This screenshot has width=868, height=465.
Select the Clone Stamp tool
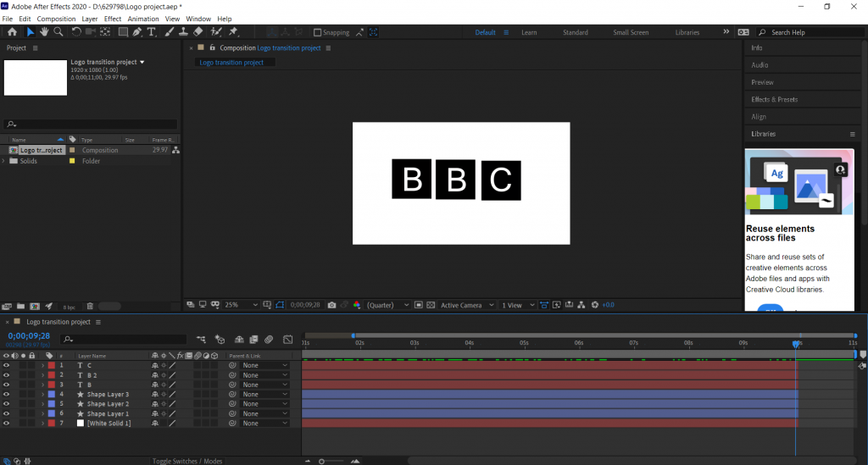tap(183, 32)
